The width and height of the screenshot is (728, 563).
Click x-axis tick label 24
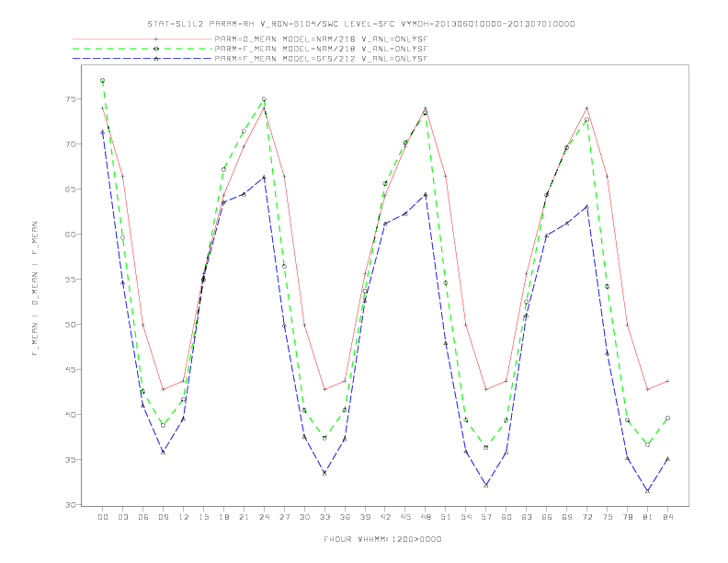[x=264, y=517]
